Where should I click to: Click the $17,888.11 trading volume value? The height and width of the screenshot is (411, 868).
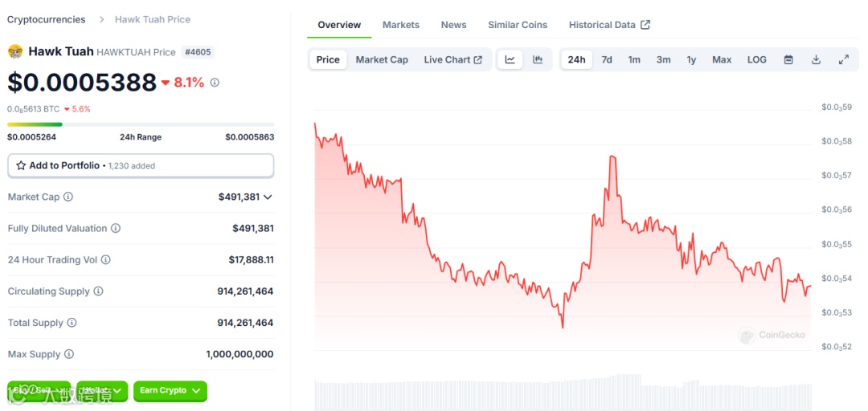pos(252,259)
